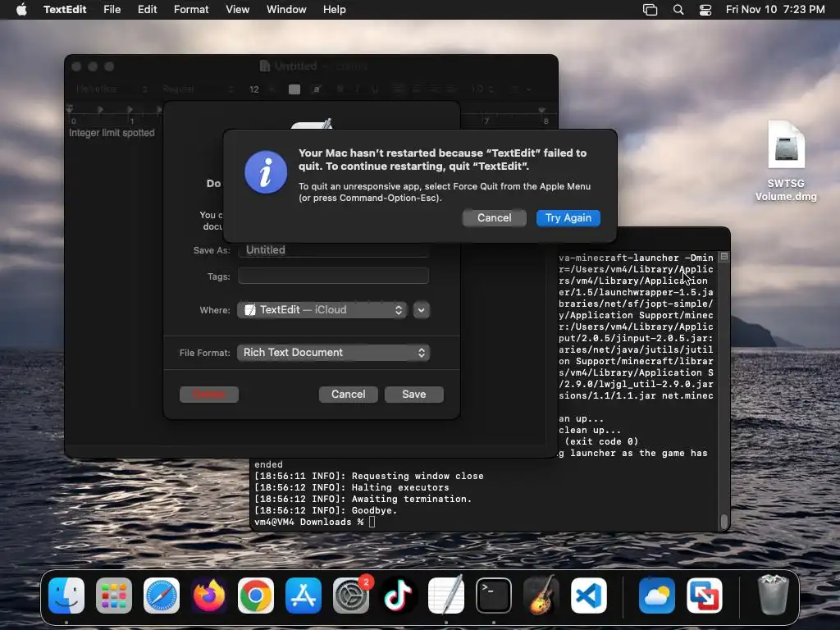Open the Edit menu
The height and width of the screenshot is (630, 840).
tap(148, 9)
